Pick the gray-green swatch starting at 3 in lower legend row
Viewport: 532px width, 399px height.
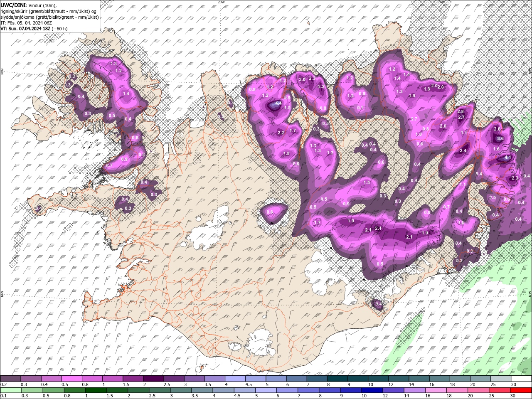pyautogui.click(x=181, y=390)
